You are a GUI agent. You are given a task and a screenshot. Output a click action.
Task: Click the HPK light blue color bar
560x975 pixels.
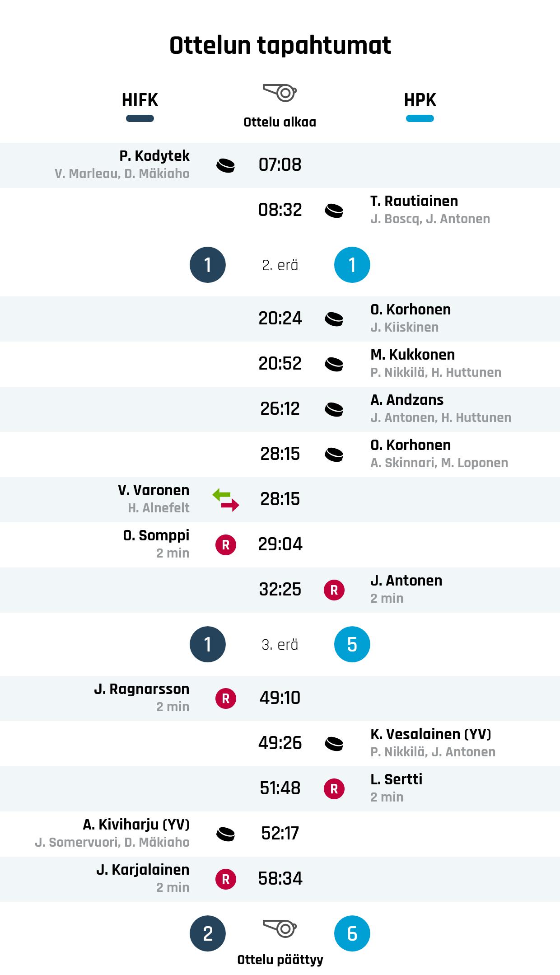(x=420, y=119)
